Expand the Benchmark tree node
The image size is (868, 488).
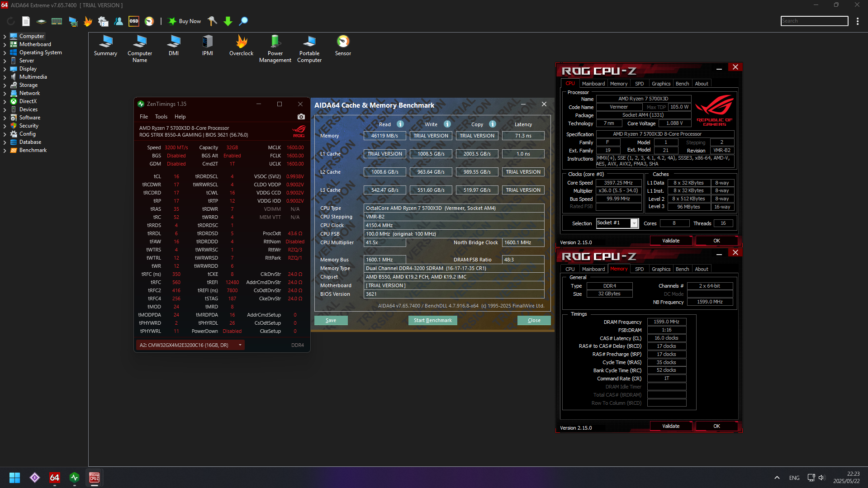click(5, 150)
